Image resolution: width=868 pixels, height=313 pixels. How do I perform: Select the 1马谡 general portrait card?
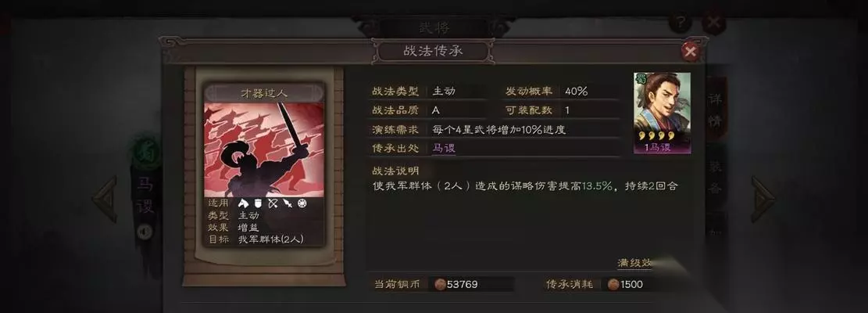662,113
